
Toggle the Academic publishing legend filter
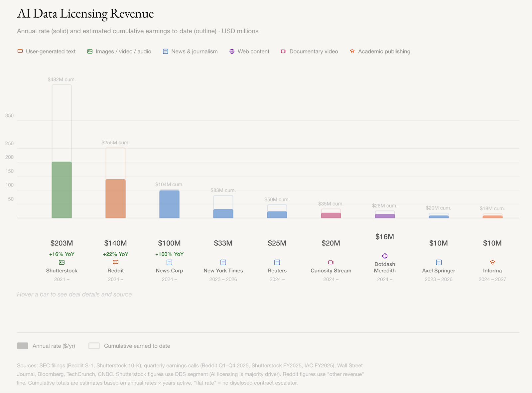click(380, 51)
